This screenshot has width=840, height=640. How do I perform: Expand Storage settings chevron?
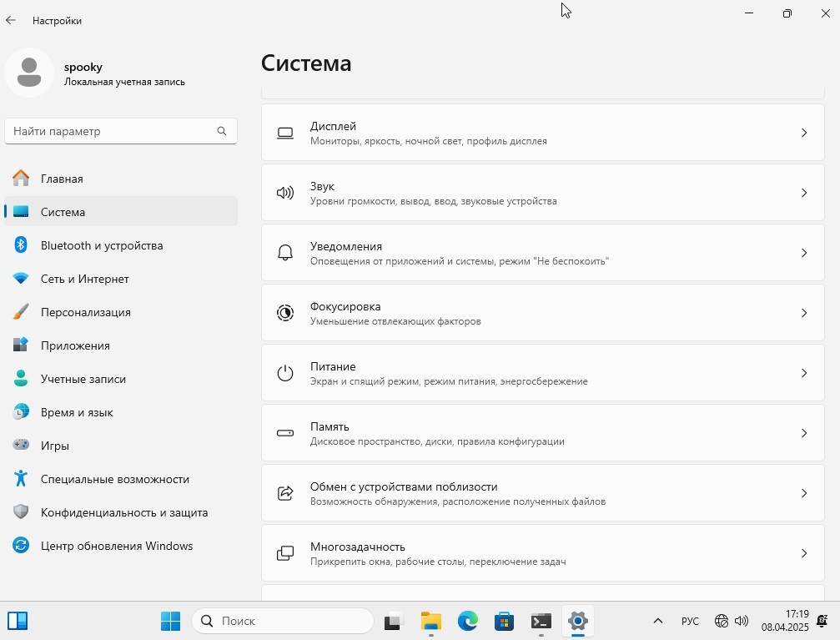point(803,432)
